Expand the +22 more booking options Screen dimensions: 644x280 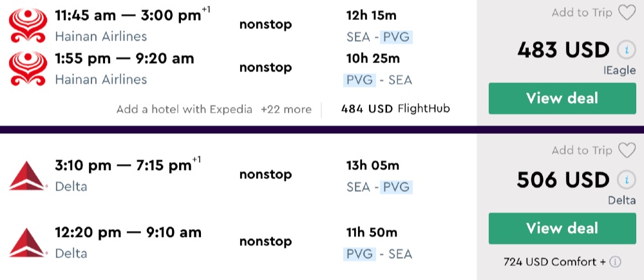click(x=286, y=109)
